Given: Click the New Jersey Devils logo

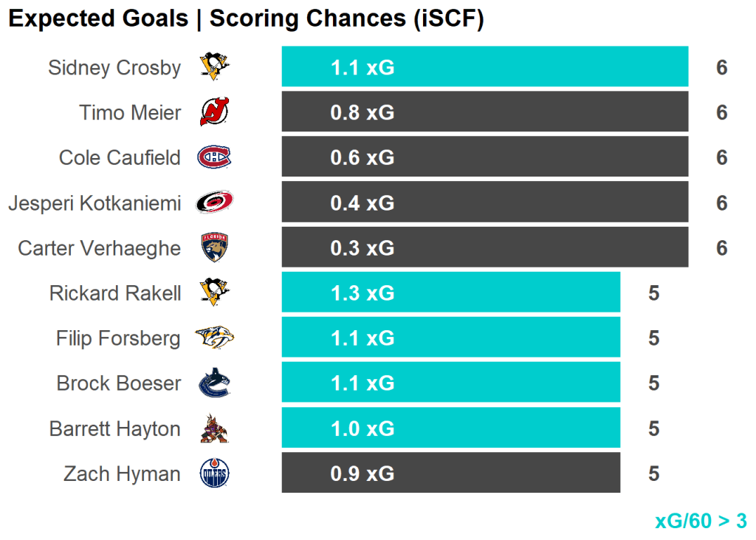Looking at the screenshot, I should [215, 112].
